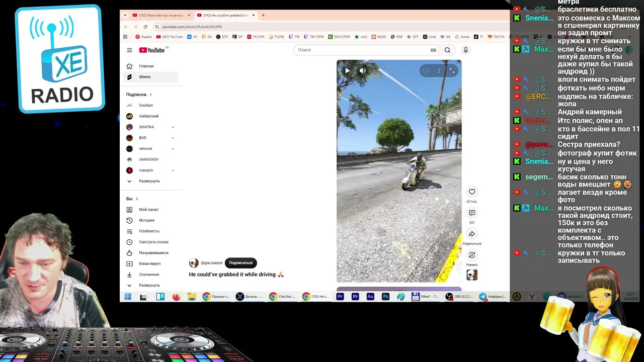Open the @gta.toaster channel link

tap(212, 263)
